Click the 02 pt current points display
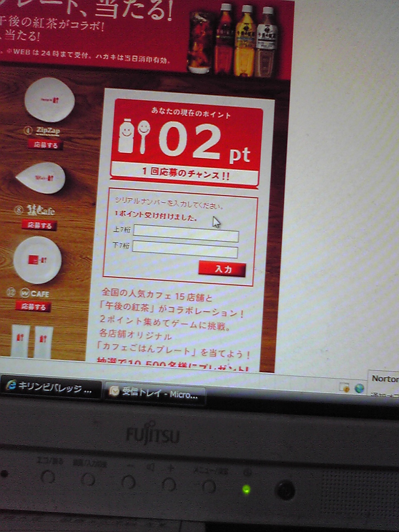Screen dimensions: 399x532 tap(204, 142)
